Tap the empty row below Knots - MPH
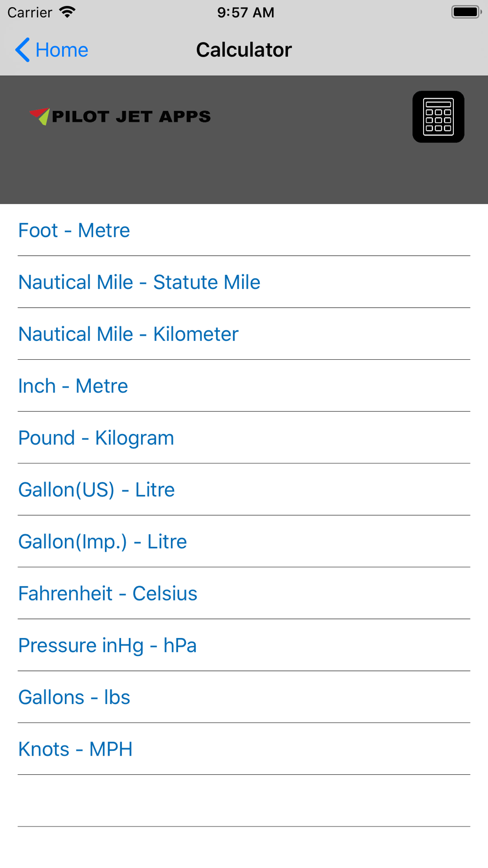 (244, 801)
